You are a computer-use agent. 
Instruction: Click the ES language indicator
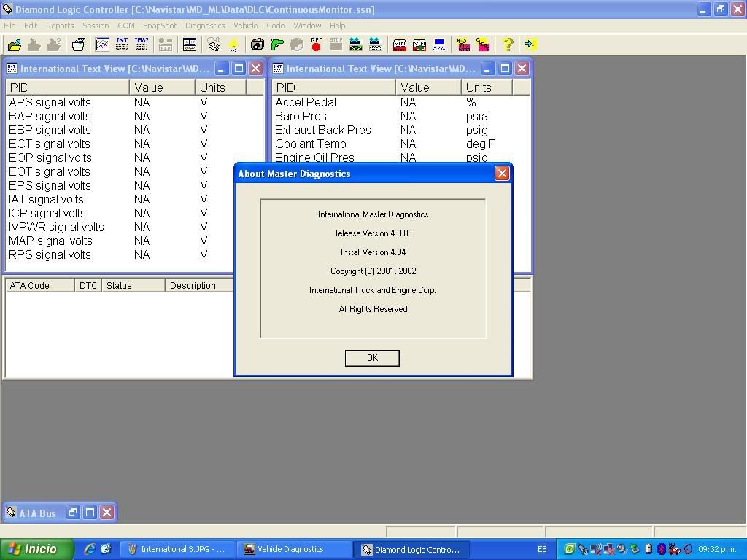542,550
